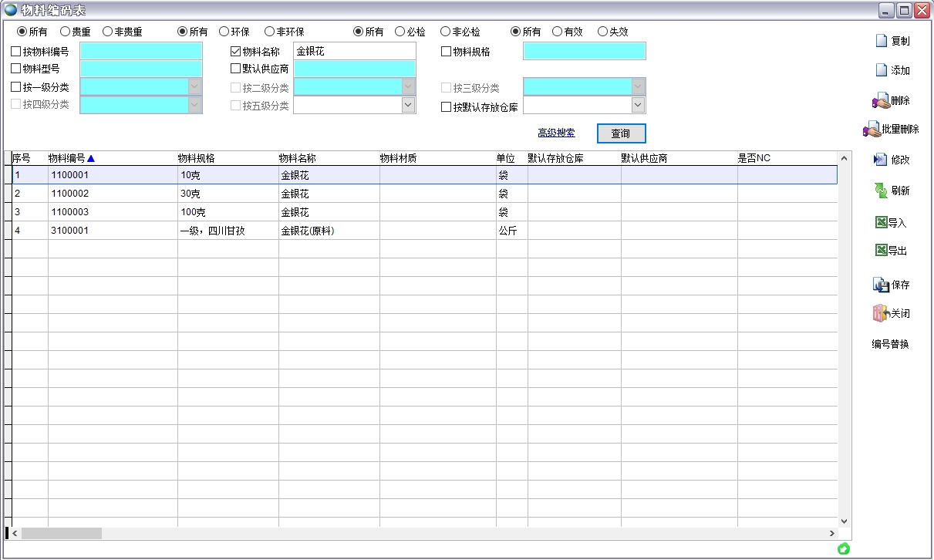Viewport: 934px width, 560px height.
Task: Click the 复制 (copy) icon
Action: coord(894,40)
